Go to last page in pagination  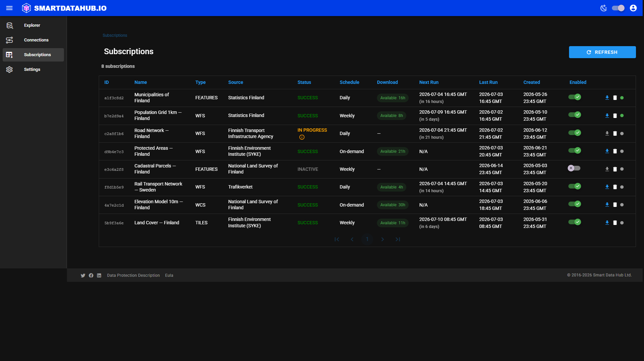[398, 239]
